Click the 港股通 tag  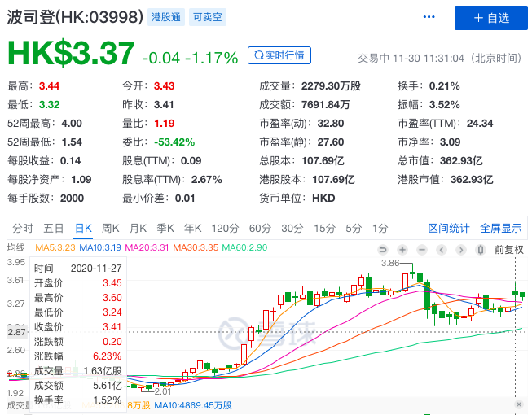pyautogui.click(x=167, y=17)
